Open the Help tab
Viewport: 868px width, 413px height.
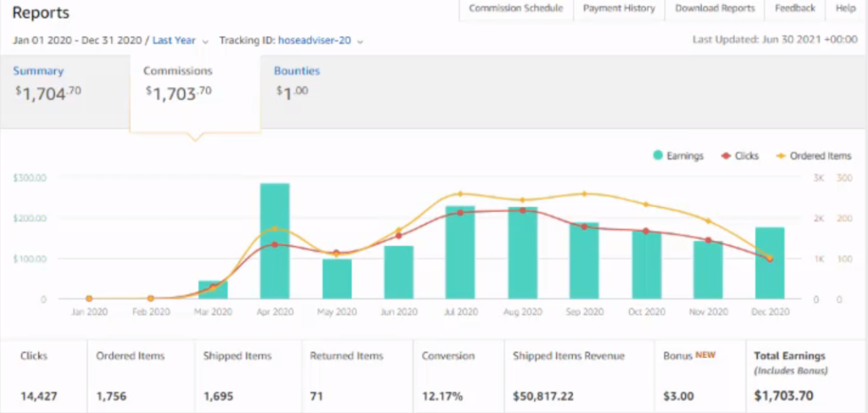(846, 8)
